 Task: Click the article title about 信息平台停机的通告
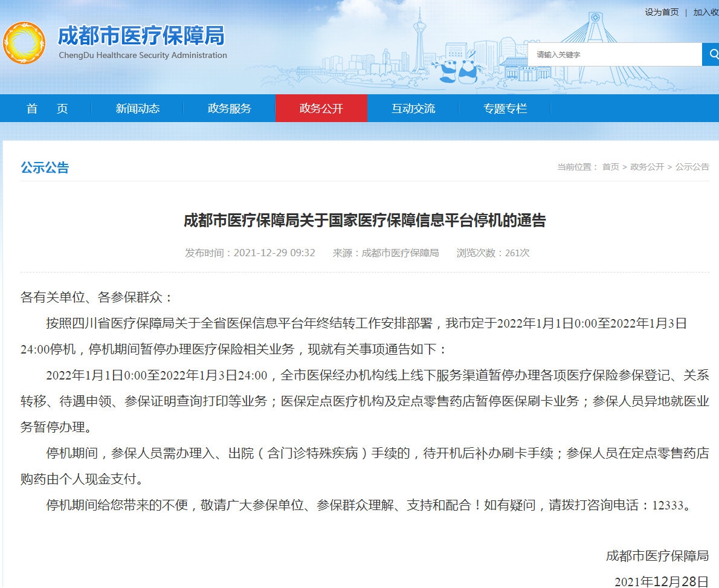pyautogui.click(x=364, y=220)
